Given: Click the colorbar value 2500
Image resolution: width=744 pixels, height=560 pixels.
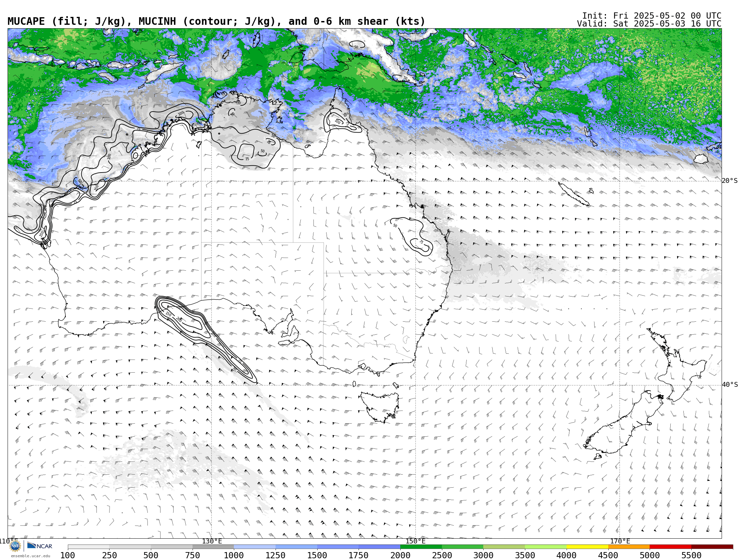Looking at the screenshot, I should coord(442,556).
